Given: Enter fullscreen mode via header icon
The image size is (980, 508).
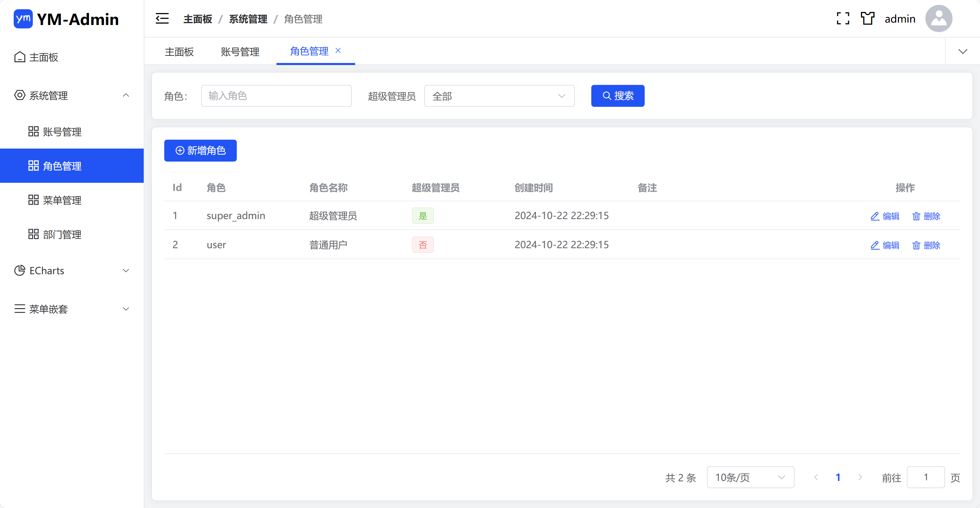Looking at the screenshot, I should coord(843,18).
